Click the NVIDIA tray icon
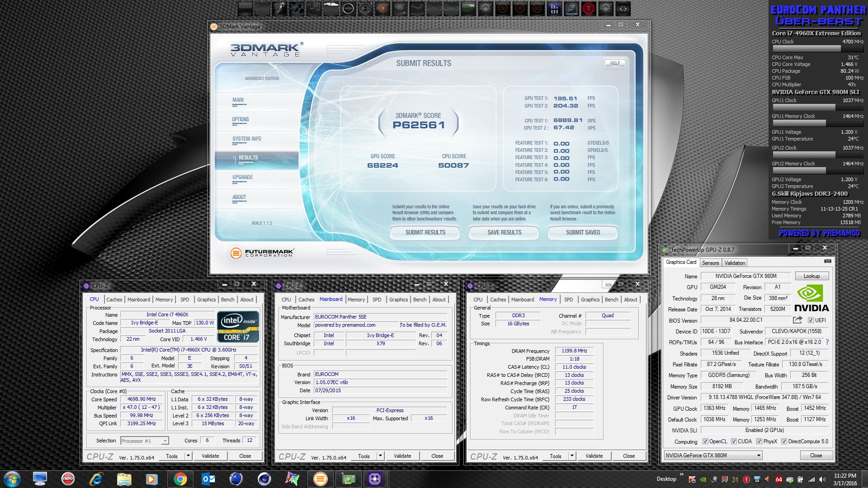The width and height of the screenshot is (868, 488). [x=703, y=479]
